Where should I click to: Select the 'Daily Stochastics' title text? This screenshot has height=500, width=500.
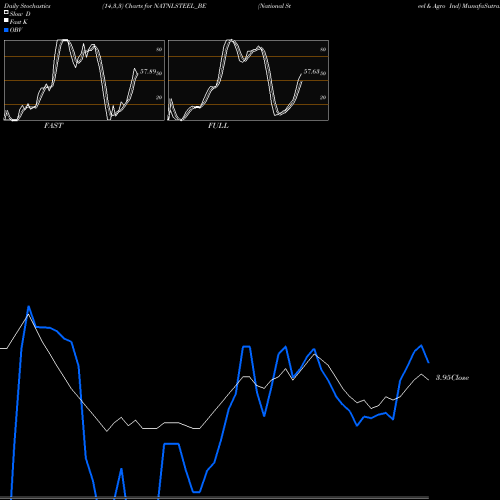(x=27, y=6)
